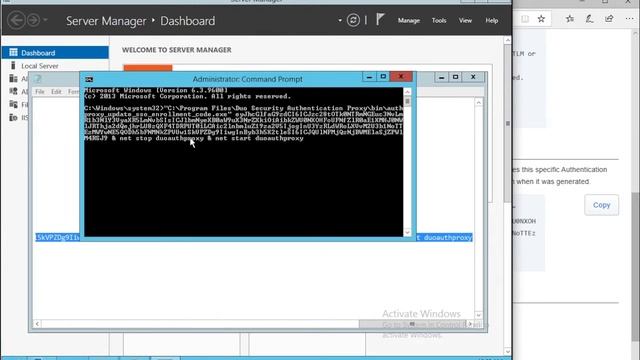Click the Notepad horizontal scrollbar thumb

point(412,324)
